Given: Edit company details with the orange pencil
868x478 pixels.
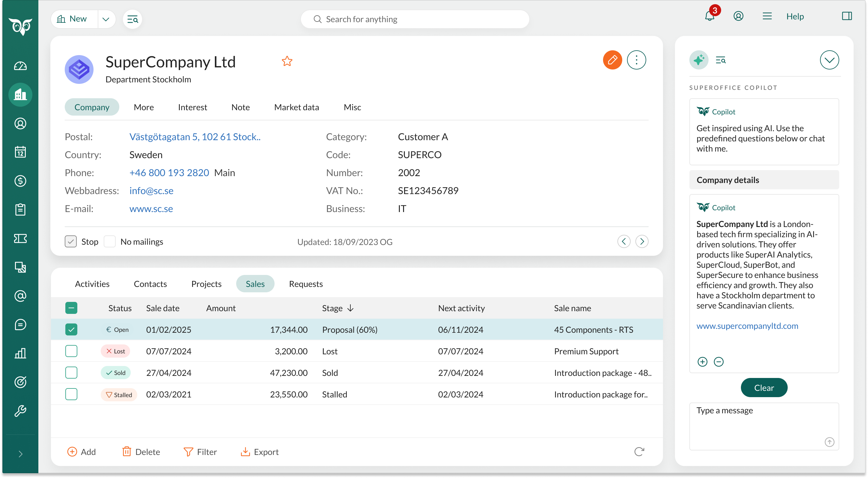Looking at the screenshot, I should pos(613,60).
